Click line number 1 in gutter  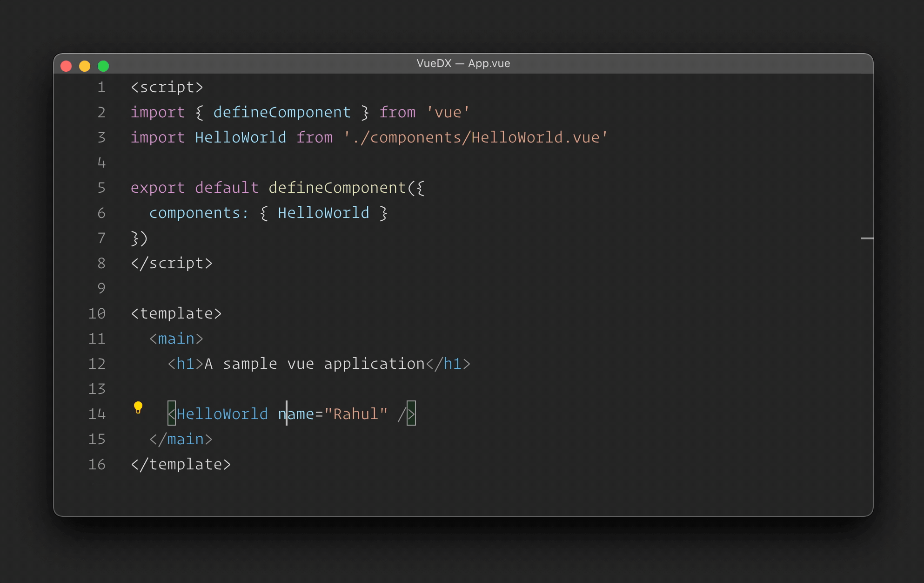pyautogui.click(x=101, y=87)
